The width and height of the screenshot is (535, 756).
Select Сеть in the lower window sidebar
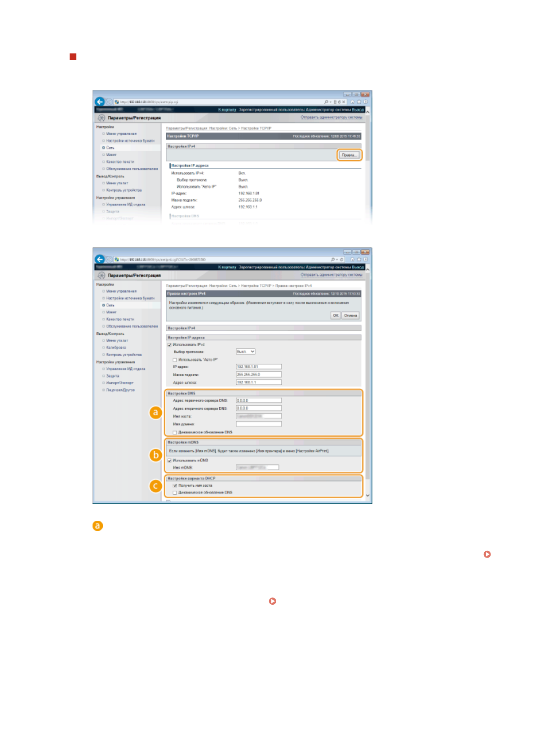110,305
